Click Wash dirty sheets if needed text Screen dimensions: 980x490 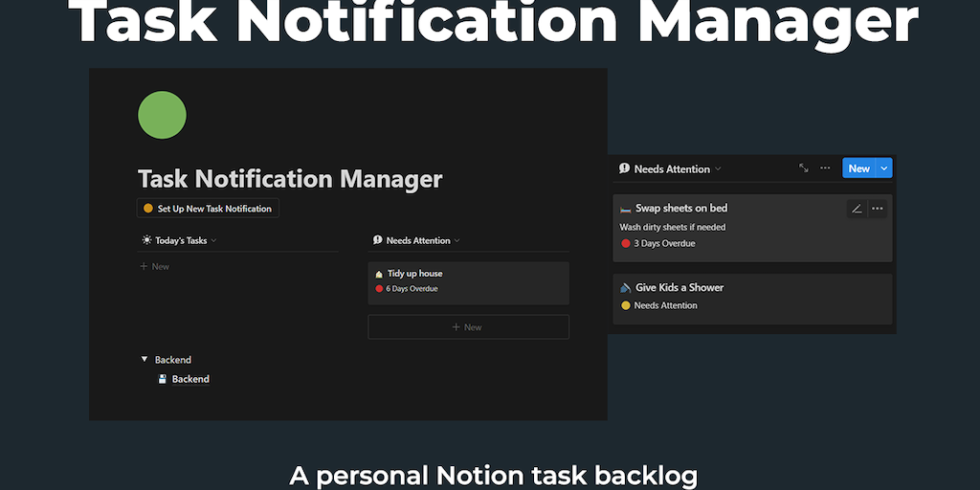coord(673,227)
